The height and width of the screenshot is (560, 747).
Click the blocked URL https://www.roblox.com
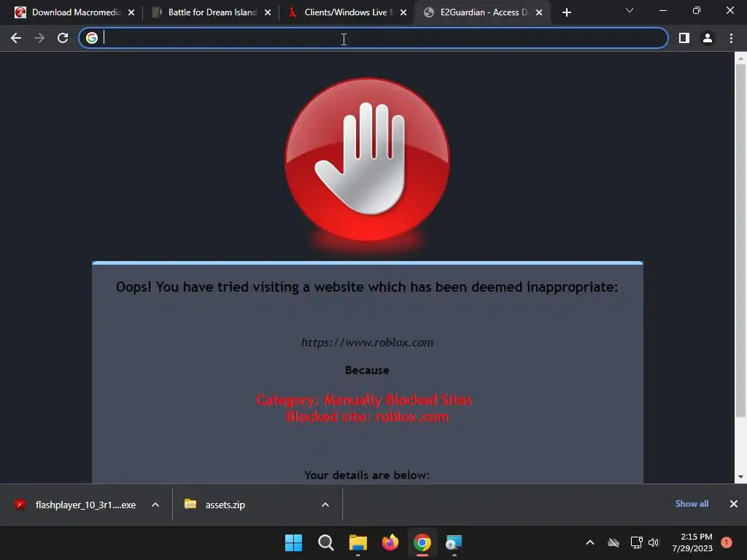(368, 343)
